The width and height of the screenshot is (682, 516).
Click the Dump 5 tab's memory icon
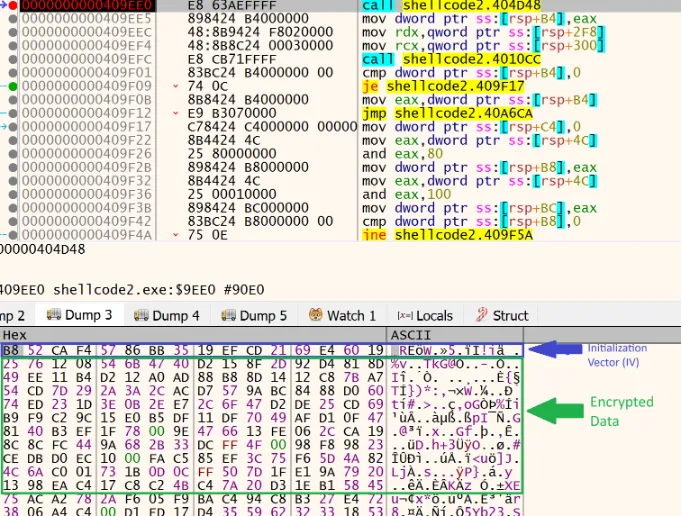coord(230,315)
